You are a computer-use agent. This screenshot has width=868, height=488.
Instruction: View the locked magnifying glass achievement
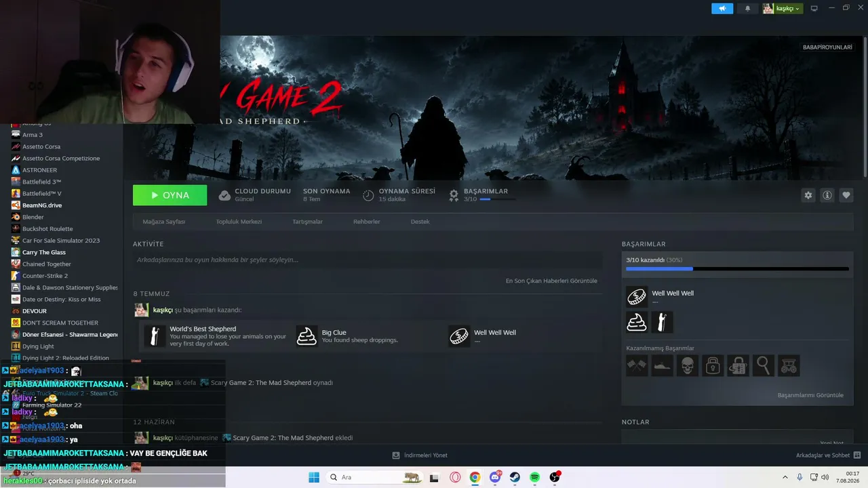click(764, 365)
